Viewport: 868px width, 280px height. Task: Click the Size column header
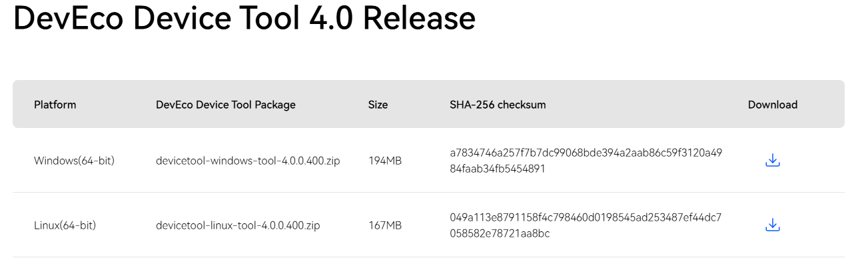click(378, 105)
